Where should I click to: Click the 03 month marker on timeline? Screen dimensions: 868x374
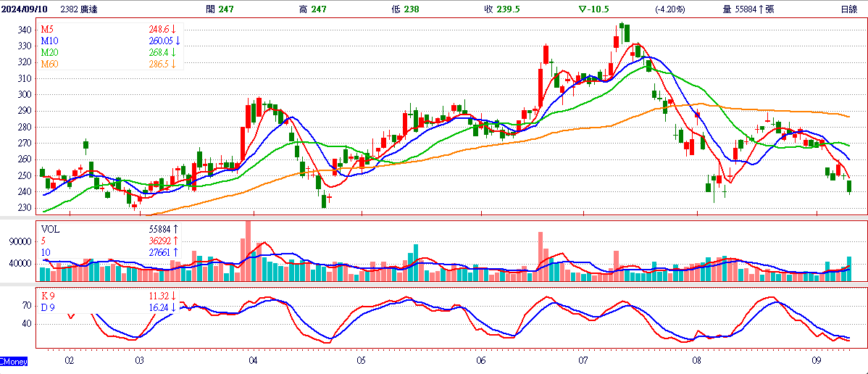coord(139,361)
